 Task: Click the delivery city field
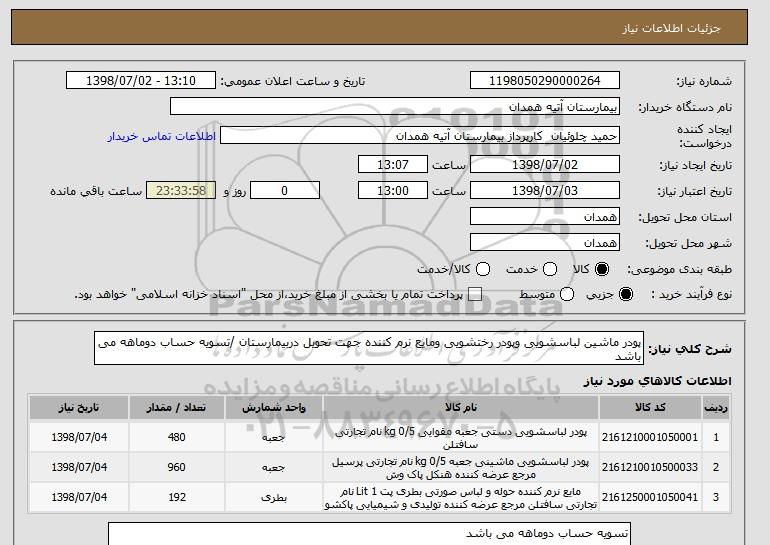545,243
